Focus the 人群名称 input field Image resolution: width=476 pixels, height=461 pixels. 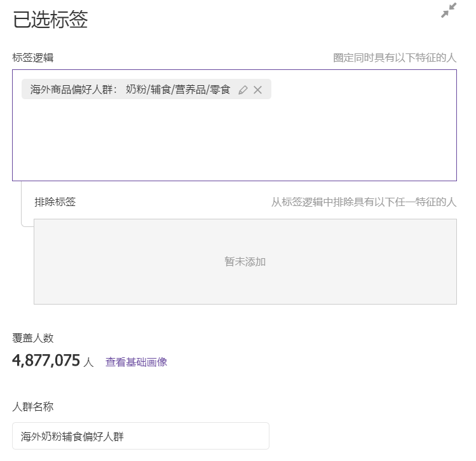point(140,436)
